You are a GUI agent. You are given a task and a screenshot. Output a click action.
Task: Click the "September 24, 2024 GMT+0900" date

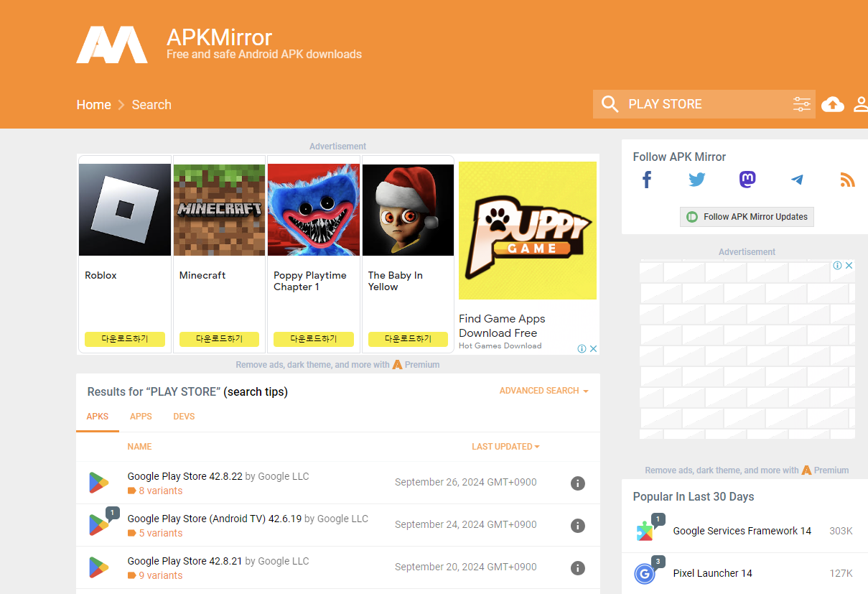466,525
